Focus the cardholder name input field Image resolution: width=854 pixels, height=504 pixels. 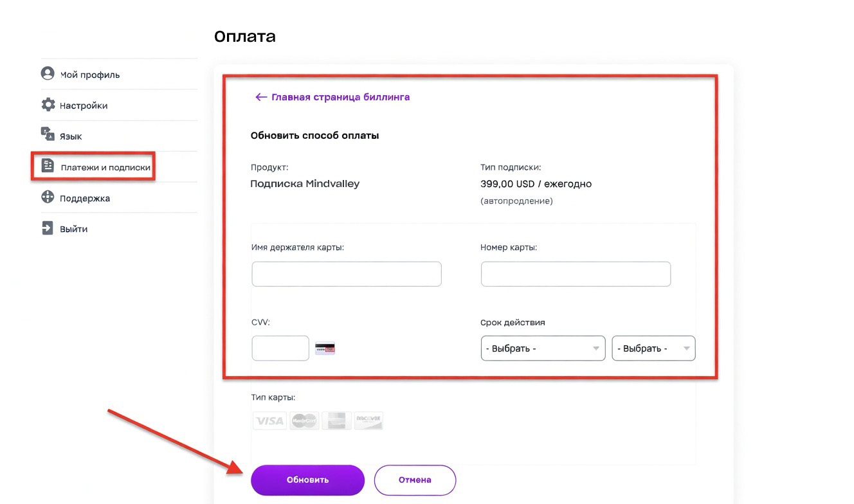pyautogui.click(x=347, y=274)
